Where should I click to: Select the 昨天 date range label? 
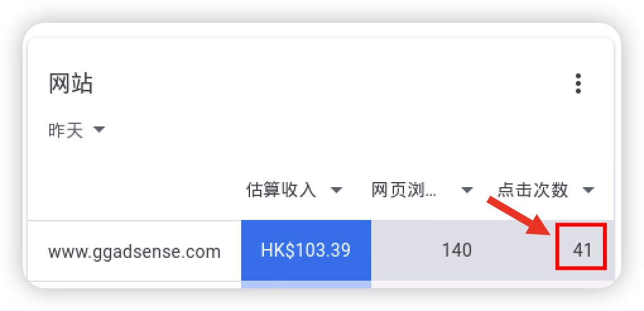point(66,131)
